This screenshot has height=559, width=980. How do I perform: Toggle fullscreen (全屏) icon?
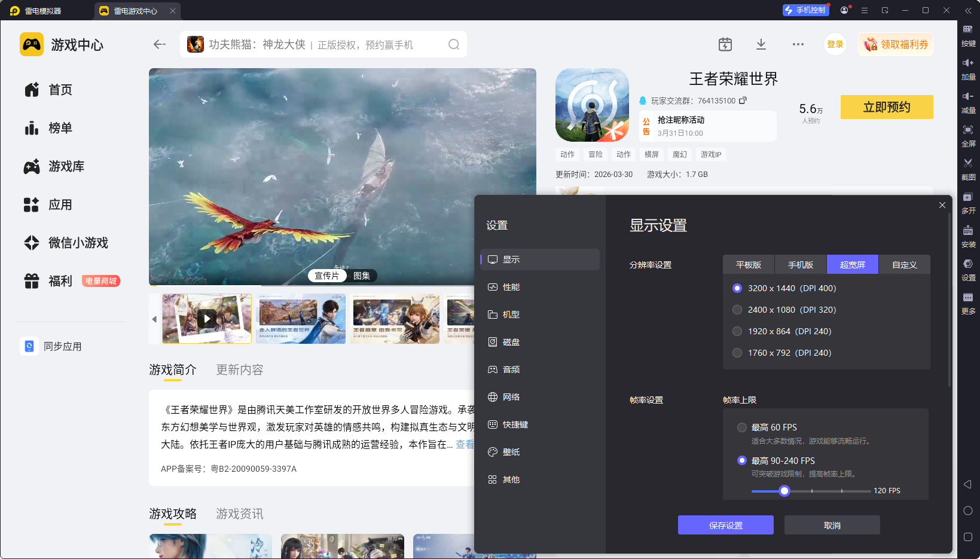pyautogui.click(x=967, y=130)
